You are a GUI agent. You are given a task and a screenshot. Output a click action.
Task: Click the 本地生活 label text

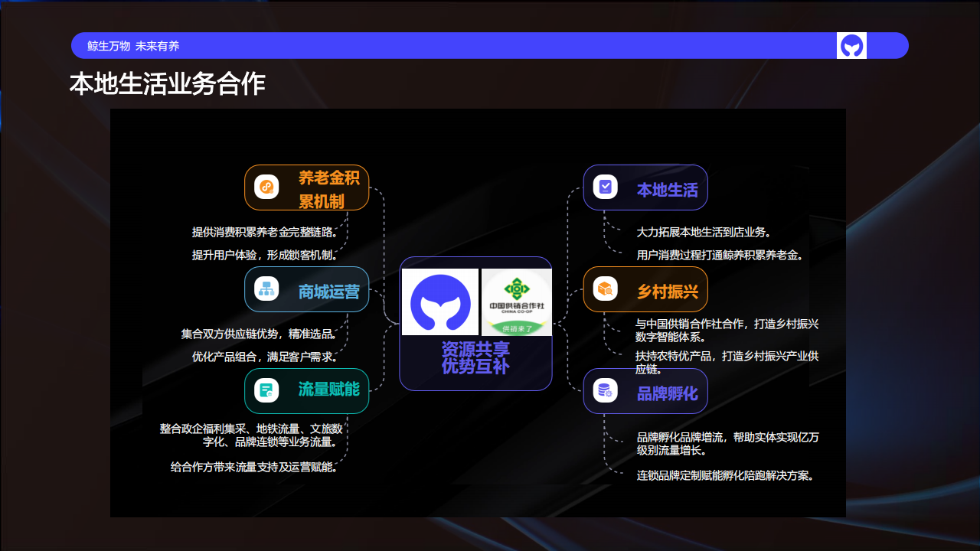pyautogui.click(x=668, y=190)
